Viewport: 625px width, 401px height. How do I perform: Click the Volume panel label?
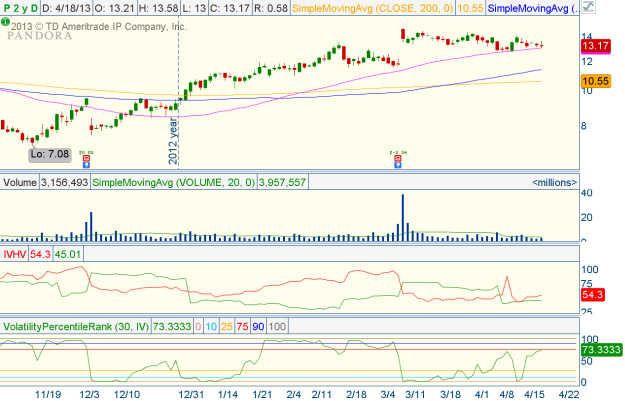click(19, 183)
